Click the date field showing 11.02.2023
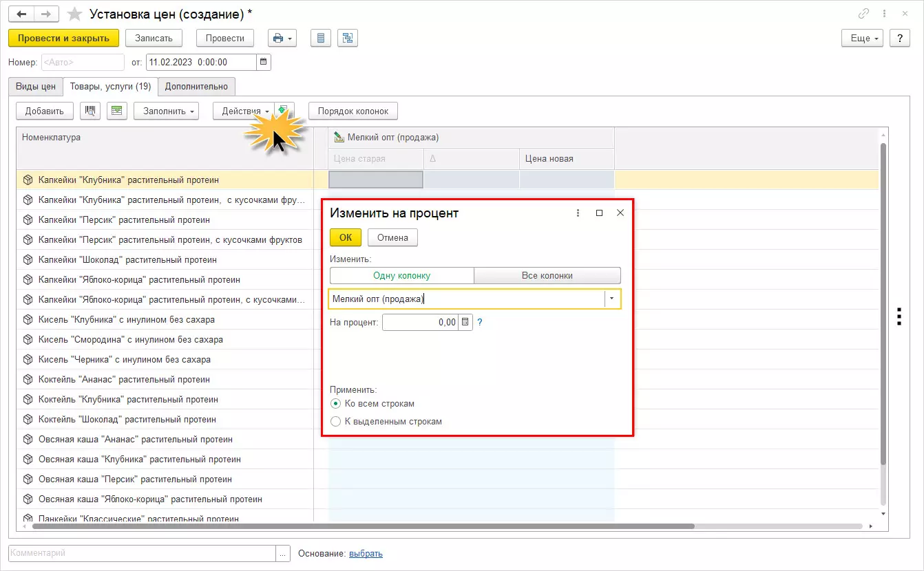The width and height of the screenshot is (924, 571). (x=201, y=62)
